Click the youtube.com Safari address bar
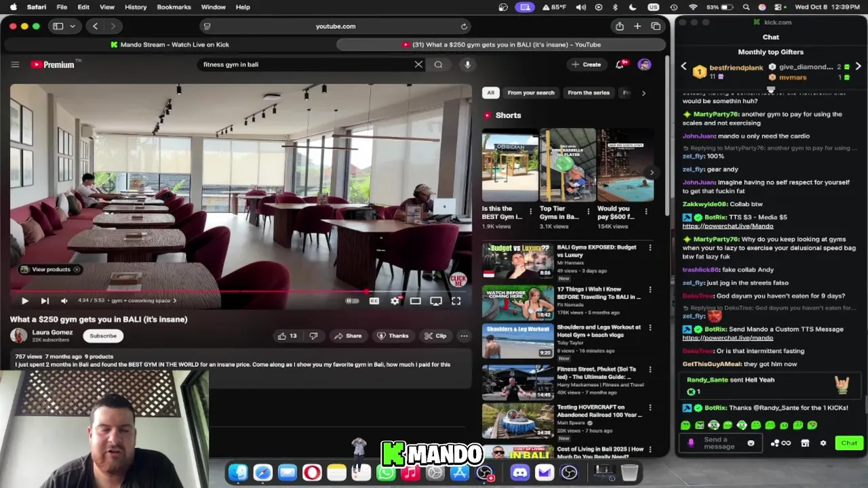Image resolution: width=868 pixels, height=488 pixels. pyautogui.click(x=336, y=26)
